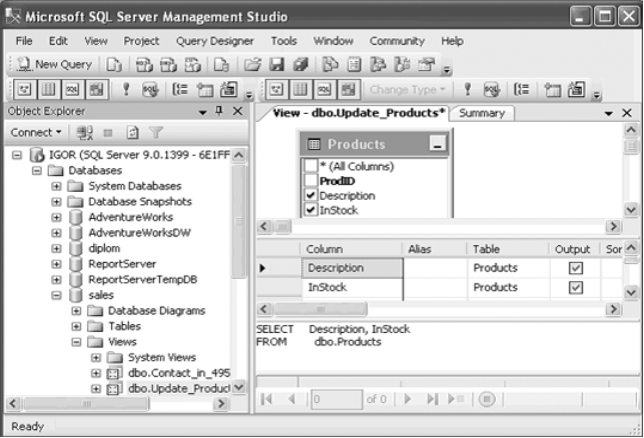
Task: Click the Disconnect icon in Object Explorer
Action: (85, 132)
